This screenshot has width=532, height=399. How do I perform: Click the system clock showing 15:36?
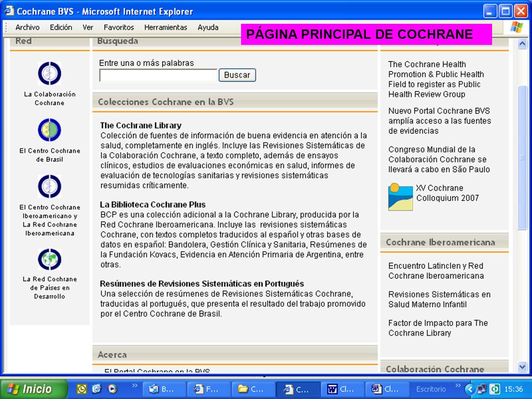(514, 389)
